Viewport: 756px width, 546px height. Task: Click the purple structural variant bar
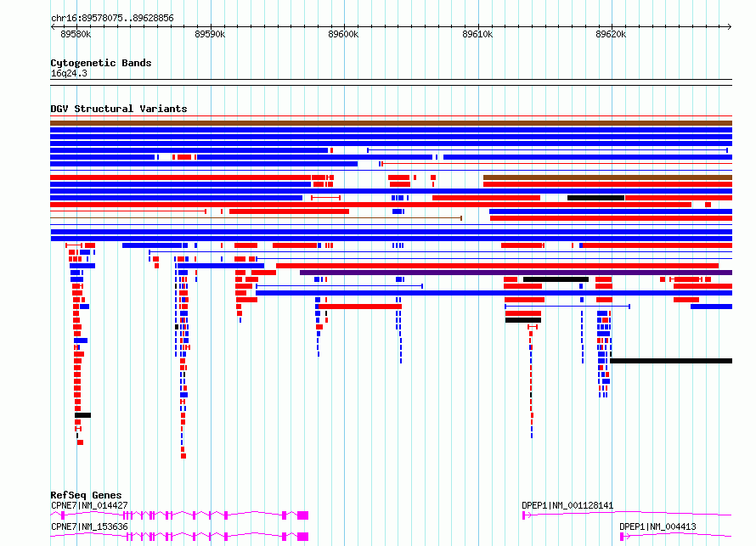[516, 273]
